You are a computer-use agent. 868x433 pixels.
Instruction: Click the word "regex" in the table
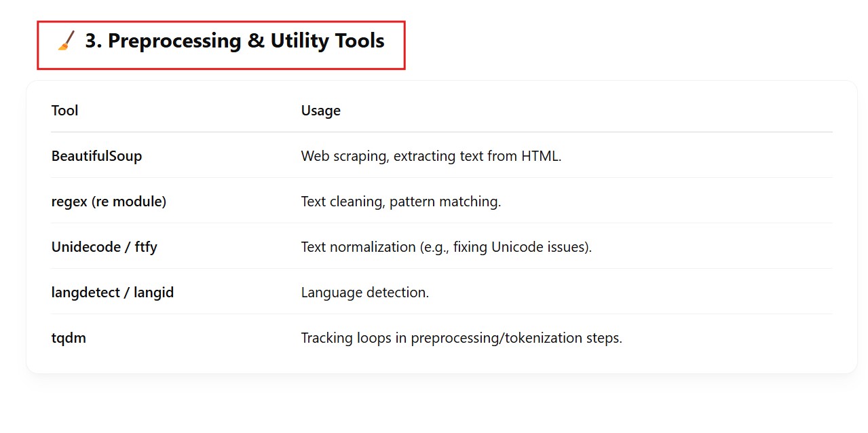click(69, 202)
